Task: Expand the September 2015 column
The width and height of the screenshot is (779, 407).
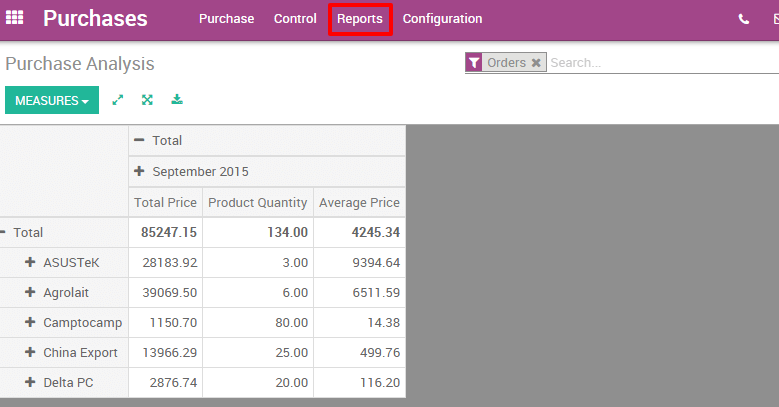Action: 140,171
